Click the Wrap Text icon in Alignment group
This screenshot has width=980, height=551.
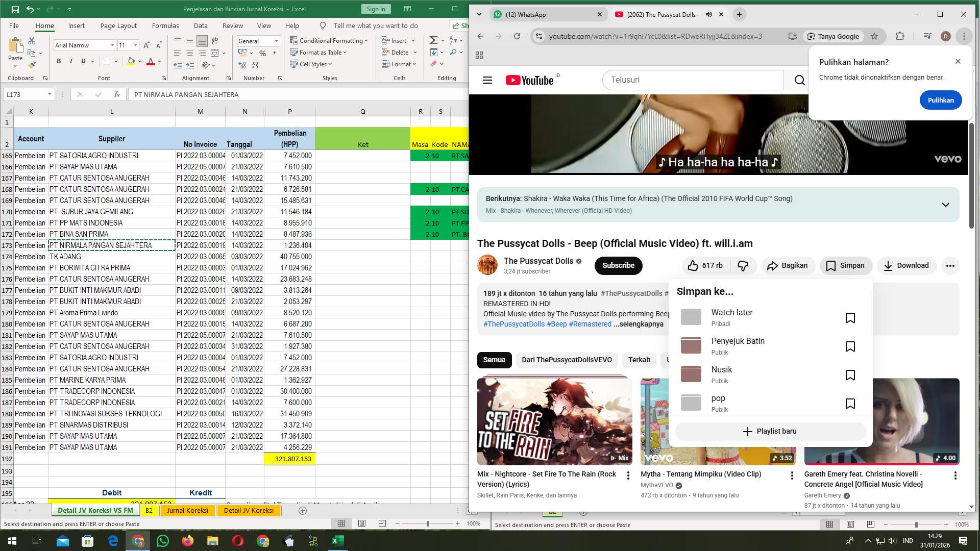pos(214,40)
